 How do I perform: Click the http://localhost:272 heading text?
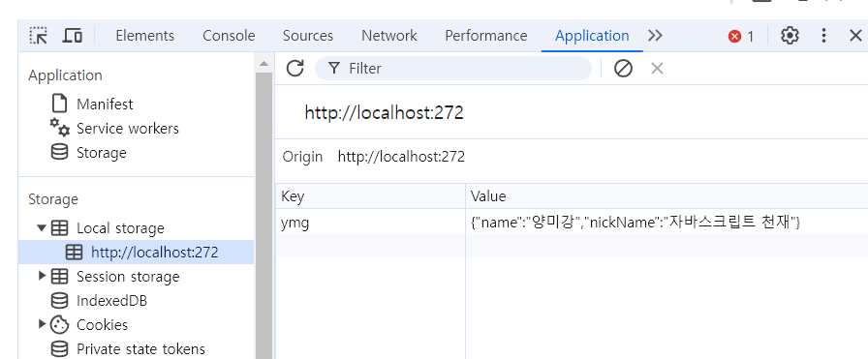(384, 113)
